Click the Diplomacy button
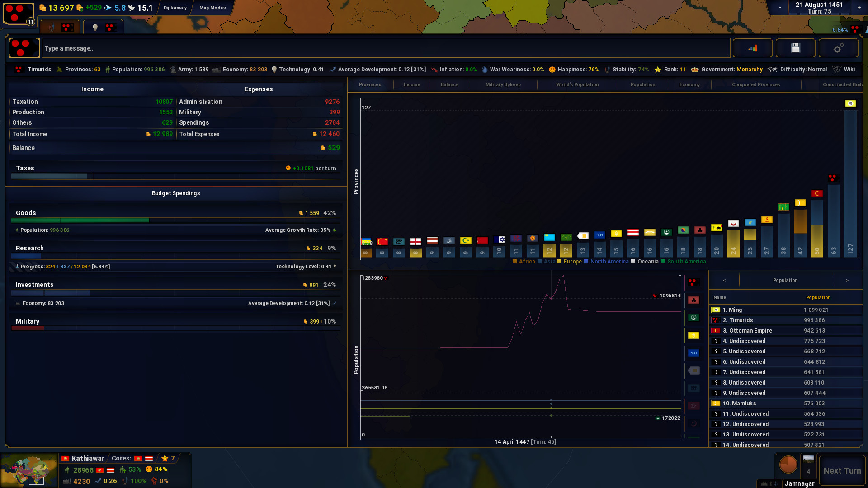The height and width of the screenshot is (488, 868). click(x=175, y=8)
